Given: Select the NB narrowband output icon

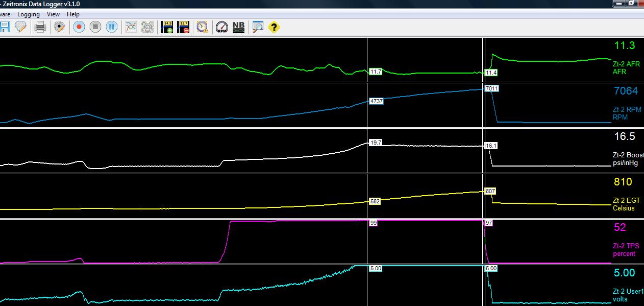Looking at the screenshot, I should pyautogui.click(x=237, y=27).
